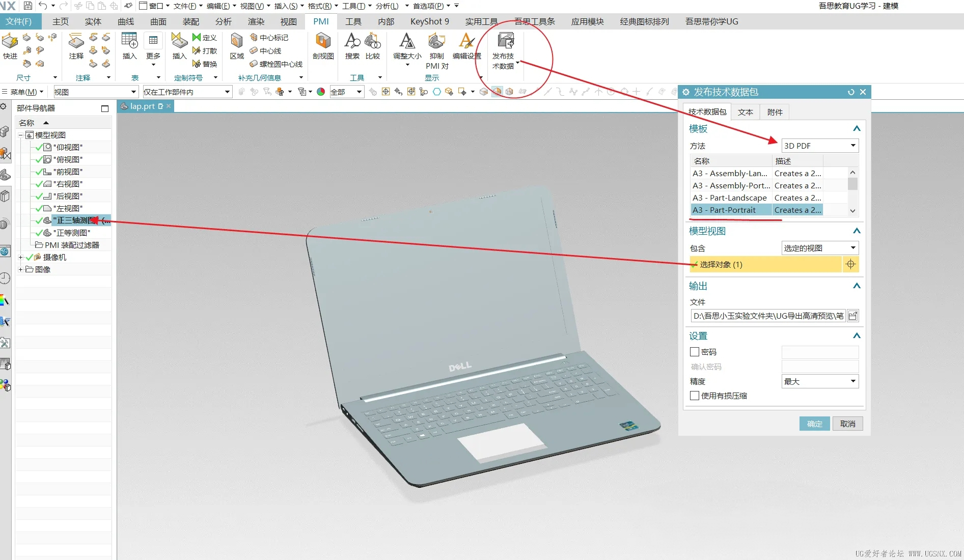Screen dimensions: 964x560
Task: Click the history clock icon in the left sidebar
Action: click(x=5, y=278)
